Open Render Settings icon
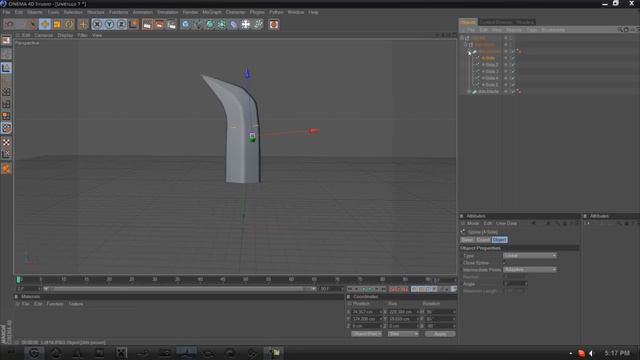The image size is (640, 360). click(172, 24)
